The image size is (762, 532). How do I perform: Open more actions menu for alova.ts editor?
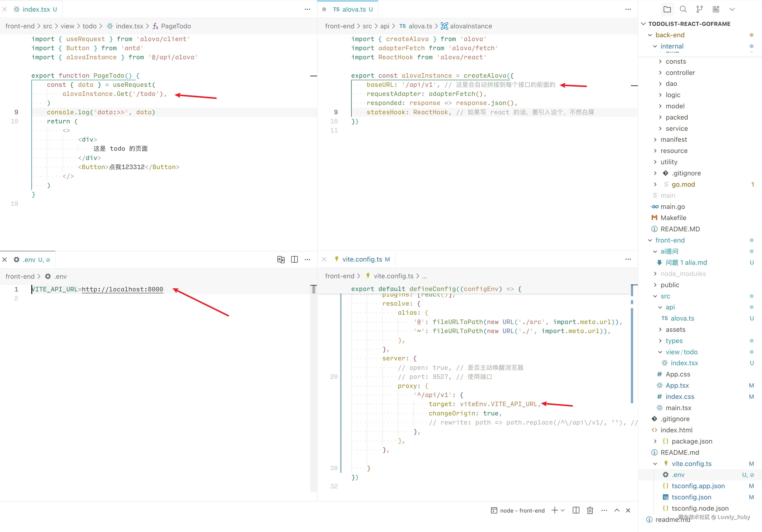628,9
